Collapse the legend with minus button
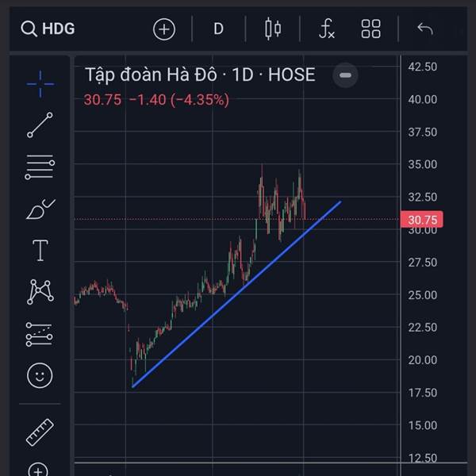 coord(345,75)
